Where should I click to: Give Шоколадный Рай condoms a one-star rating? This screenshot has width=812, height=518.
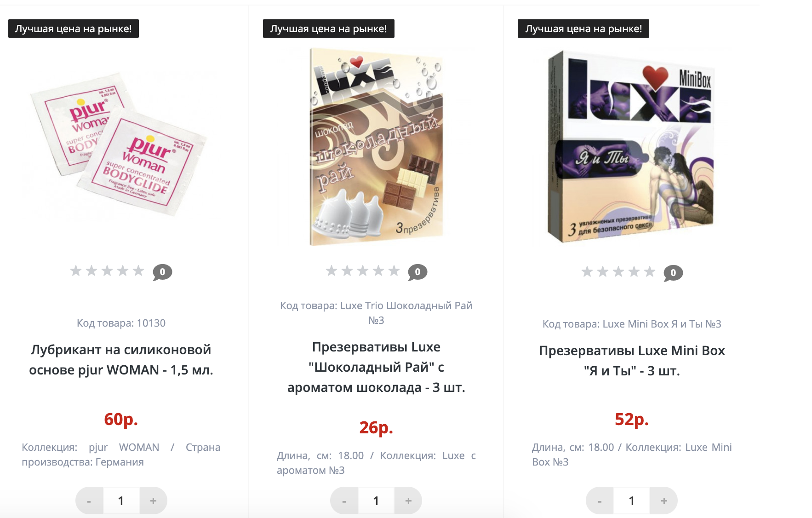point(332,271)
